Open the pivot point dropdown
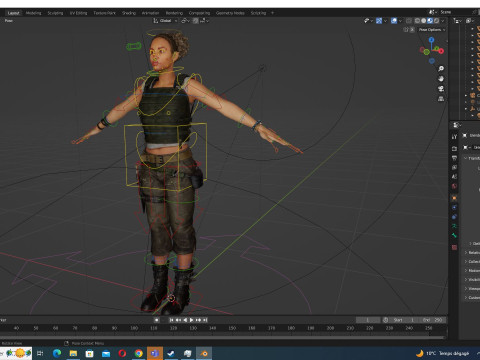The image size is (480, 360). tap(185, 21)
